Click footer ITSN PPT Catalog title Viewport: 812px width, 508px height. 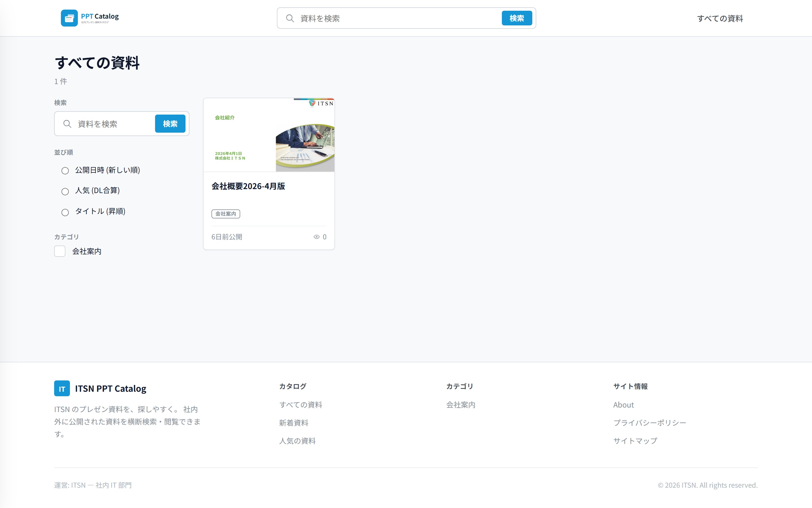(111, 388)
